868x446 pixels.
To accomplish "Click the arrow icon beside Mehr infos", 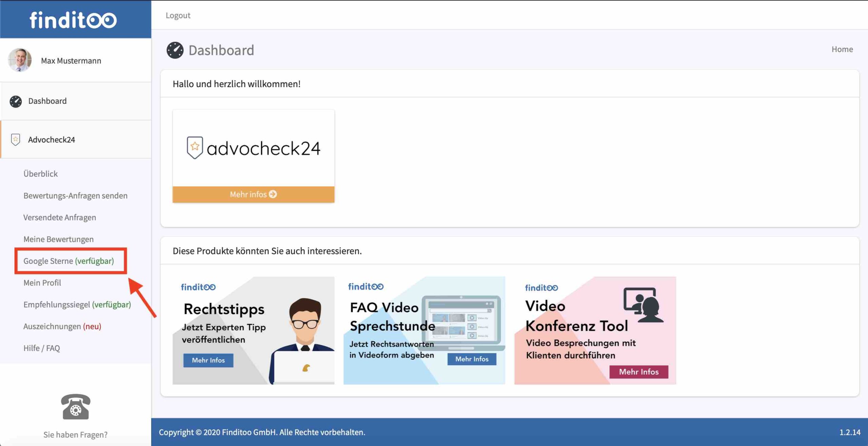I will pos(273,194).
